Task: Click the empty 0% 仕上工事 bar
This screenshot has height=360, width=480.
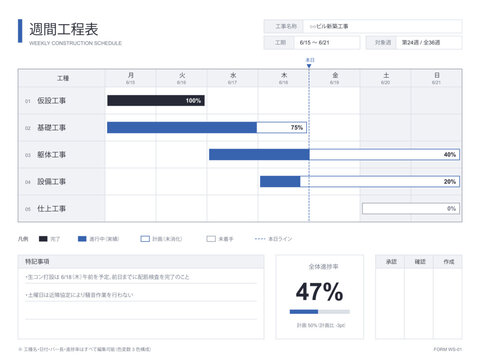Action: (x=411, y=209)
